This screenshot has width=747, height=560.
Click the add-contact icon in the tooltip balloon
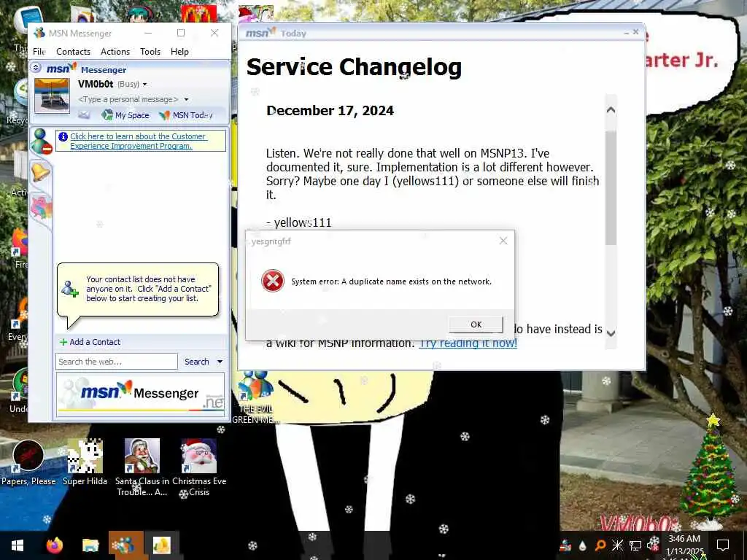69,289
